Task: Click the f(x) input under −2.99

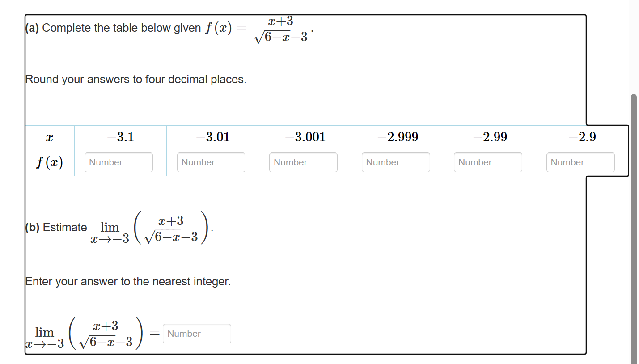Action: [487, 162]
